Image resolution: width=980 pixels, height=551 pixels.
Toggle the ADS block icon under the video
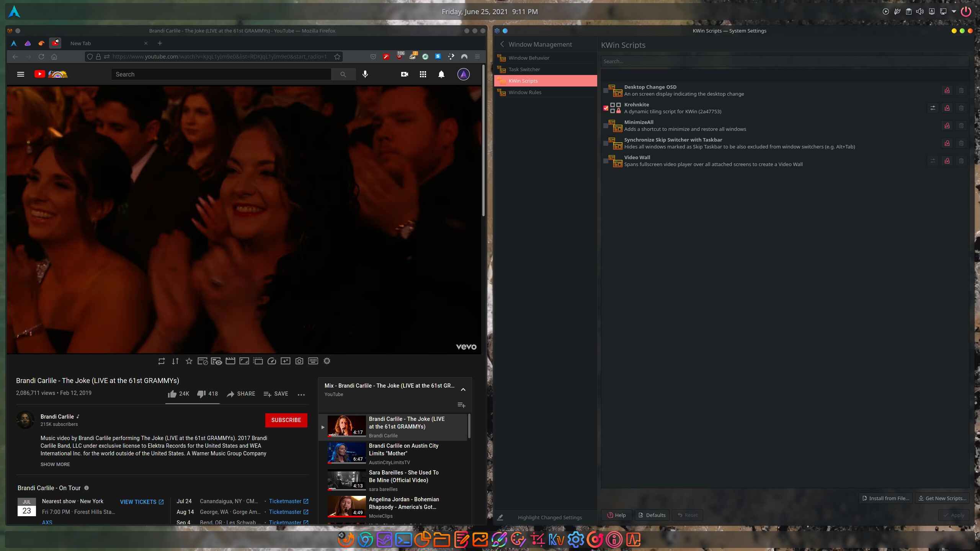click(203, 361)
